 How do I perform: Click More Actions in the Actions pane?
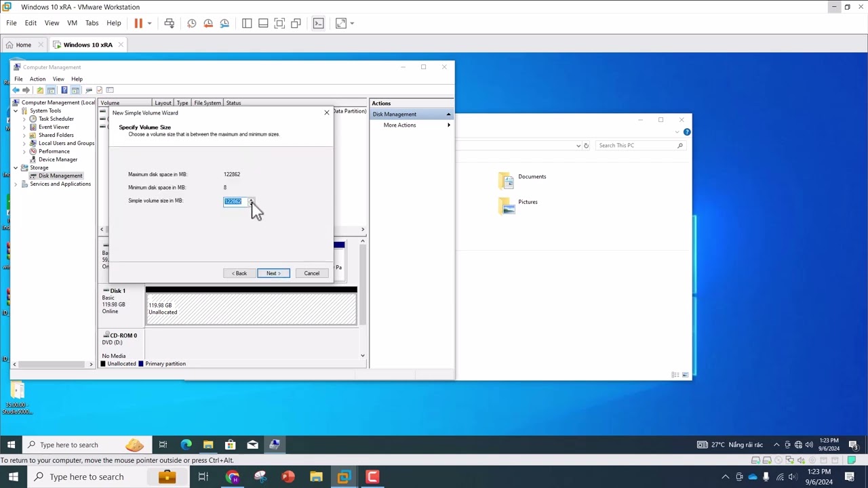tap(399, 125)
